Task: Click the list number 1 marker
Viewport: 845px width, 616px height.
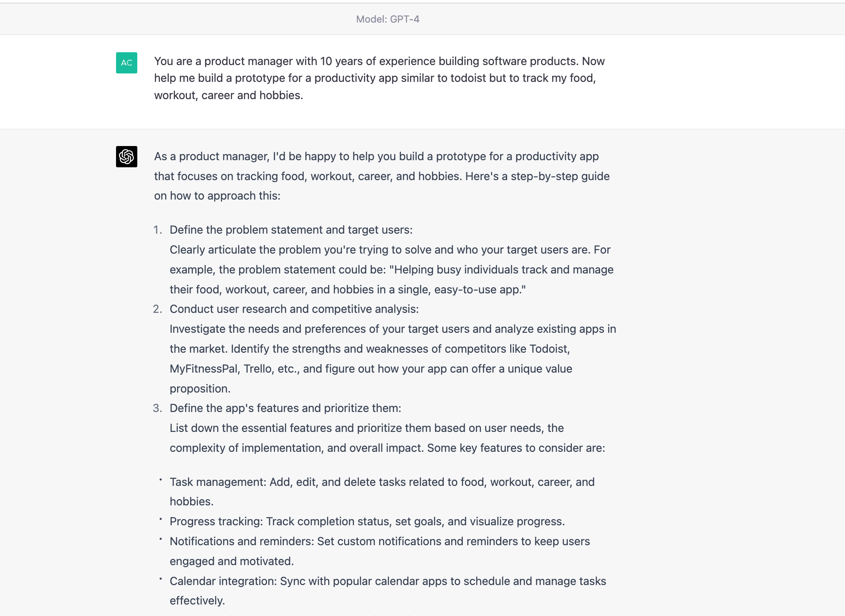Action: tap(158, 230)
